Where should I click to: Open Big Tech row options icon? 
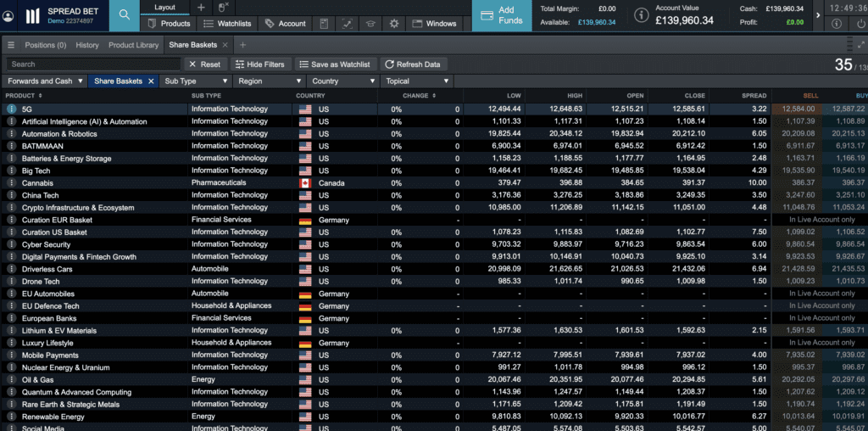(11, 171)
